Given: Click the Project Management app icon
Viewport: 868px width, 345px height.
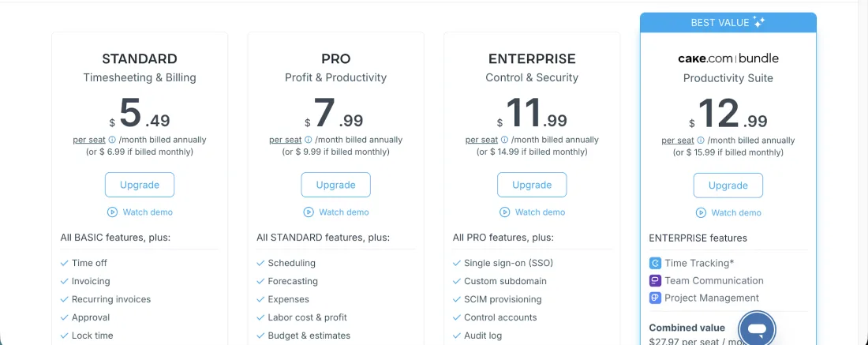Looking at the screenshot, I should [x=655, y=298].
